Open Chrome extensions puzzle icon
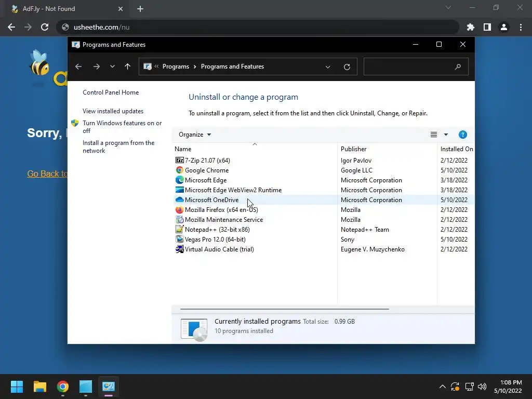 [471, 27]
